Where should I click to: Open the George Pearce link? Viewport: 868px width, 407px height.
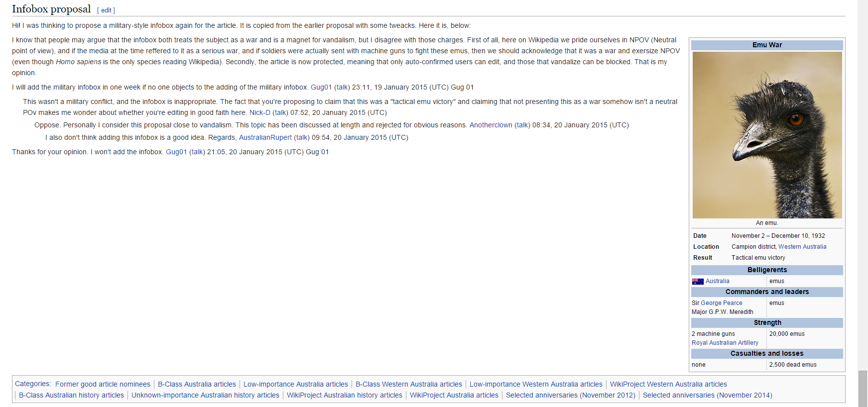point(722,303)
